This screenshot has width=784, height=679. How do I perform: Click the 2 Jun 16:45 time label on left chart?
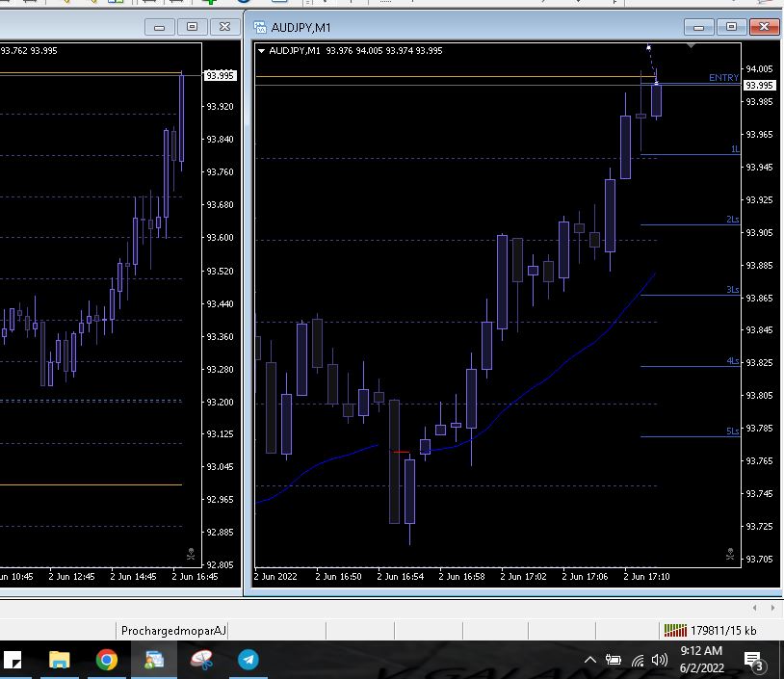195,577
